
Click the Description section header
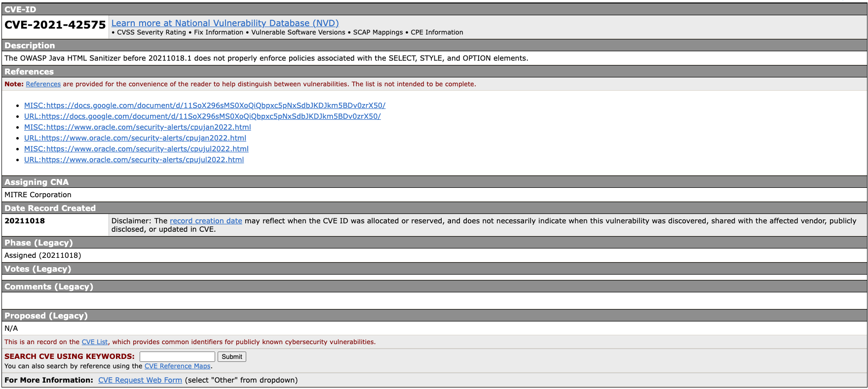(30, 45)
